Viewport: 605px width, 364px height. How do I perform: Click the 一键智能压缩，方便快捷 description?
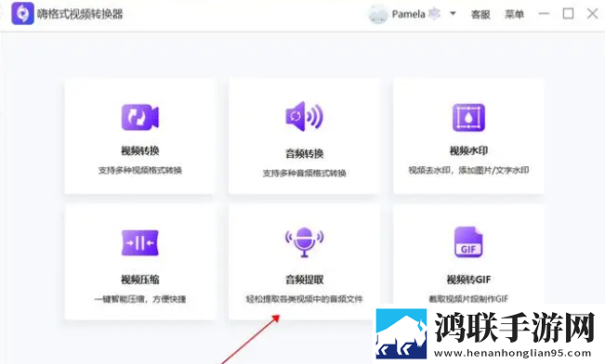(140, 299)
